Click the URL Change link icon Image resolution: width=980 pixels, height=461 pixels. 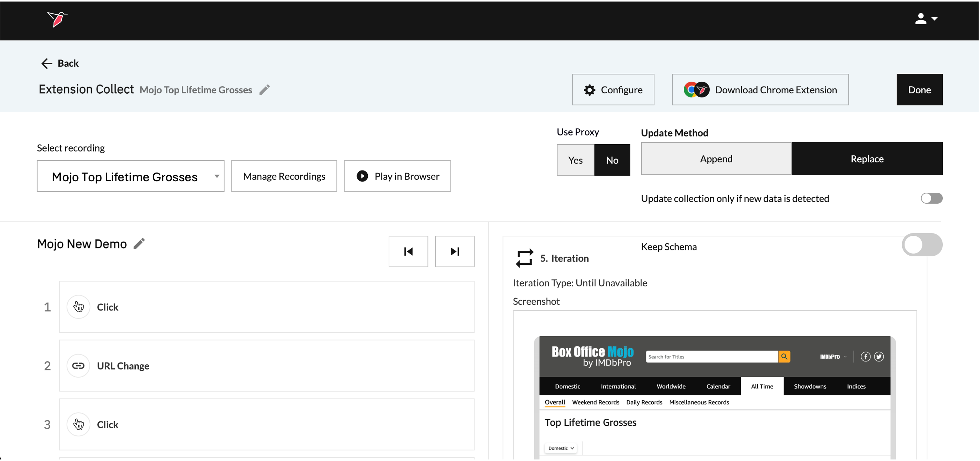pos(78,365)
